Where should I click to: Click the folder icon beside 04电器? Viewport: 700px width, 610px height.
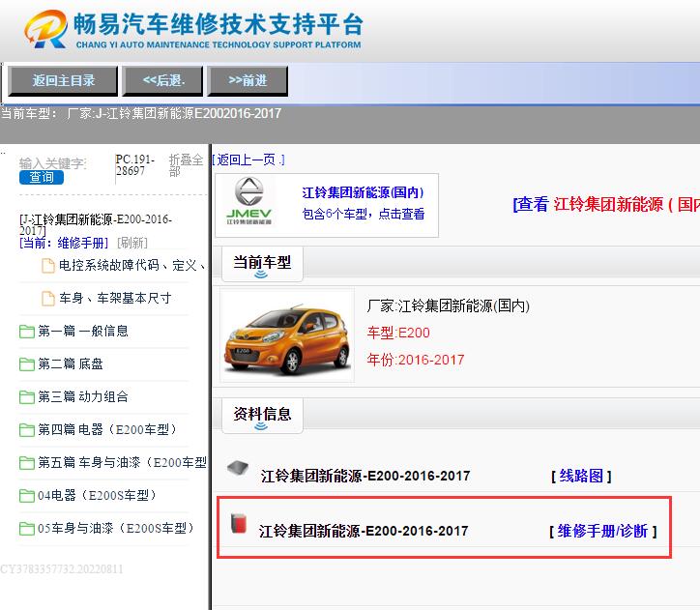pyautogui.click(x=27, y=496)
